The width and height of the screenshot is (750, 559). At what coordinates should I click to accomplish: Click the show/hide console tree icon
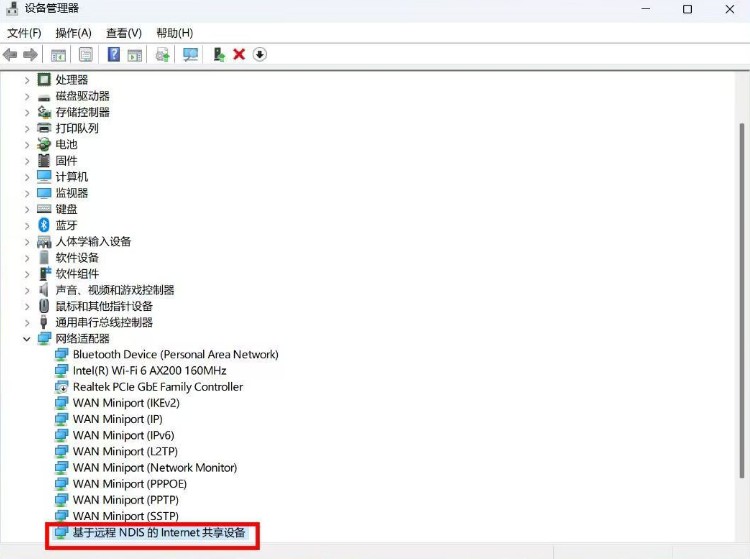(x=59, y=54)
